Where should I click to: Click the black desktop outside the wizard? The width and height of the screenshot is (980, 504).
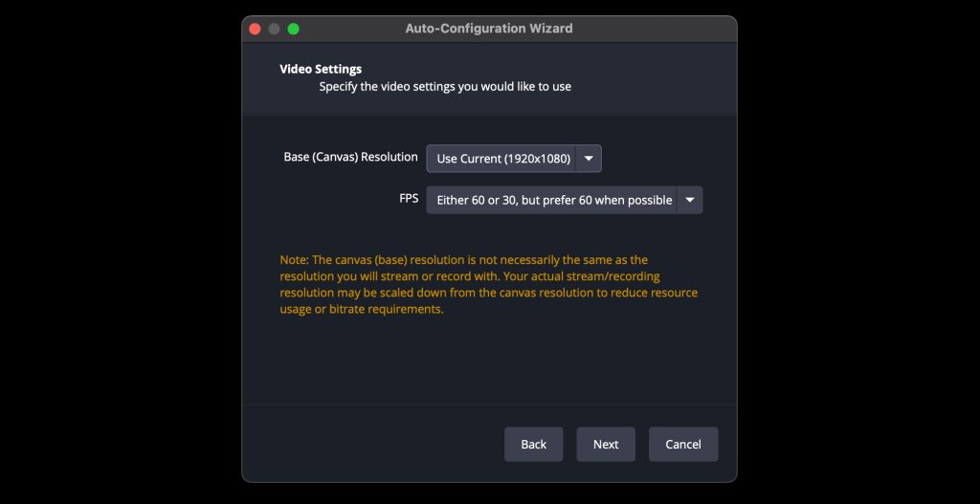(119, 250)
